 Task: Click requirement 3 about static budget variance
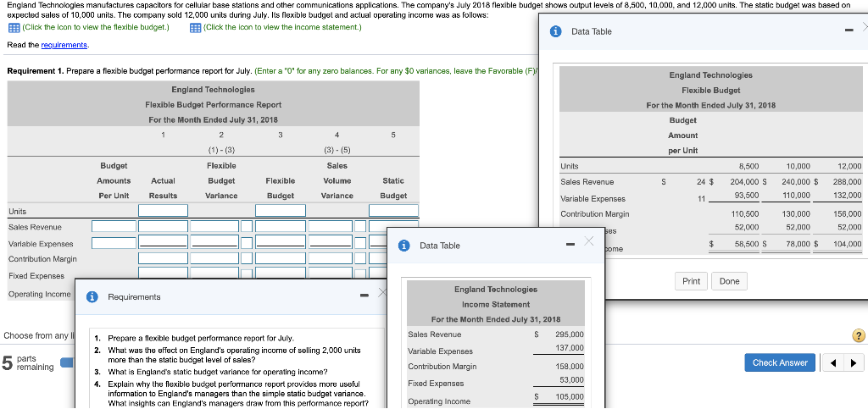(x=218, y=372)
